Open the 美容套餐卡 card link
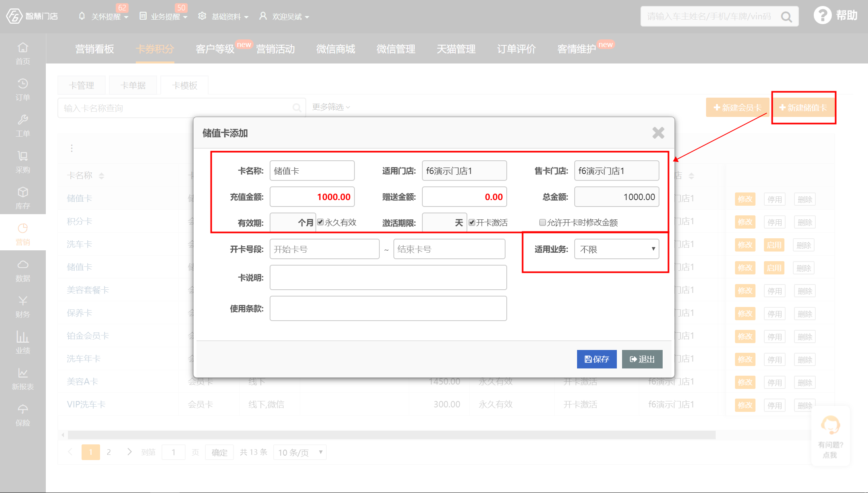The image size is (868, 493). [x=88, y=290]
